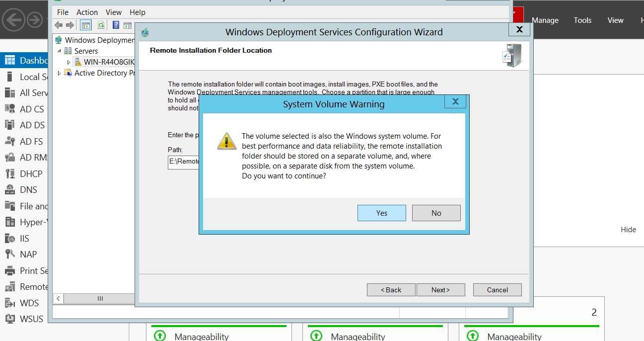Expand the WIN-R44O8GIK server node
The height and width of the screenshot is (341, 644).
tap(69, 62)
